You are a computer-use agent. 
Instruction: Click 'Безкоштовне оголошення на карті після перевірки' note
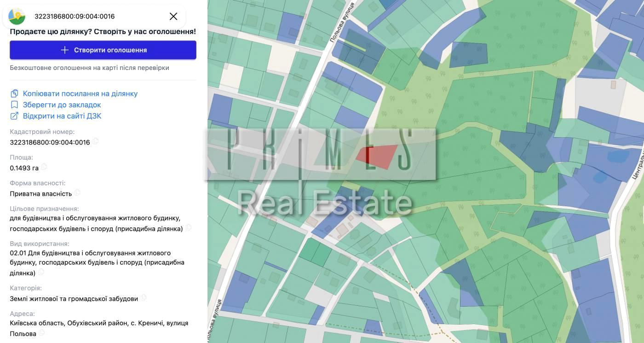point(90,68)
